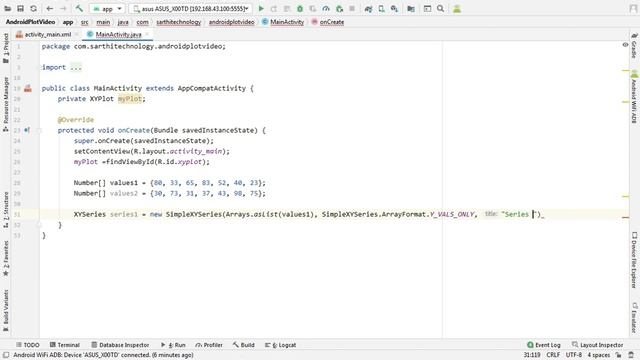
Task: Open AVD Manager phone icon
Action: (x=381, y=9)
